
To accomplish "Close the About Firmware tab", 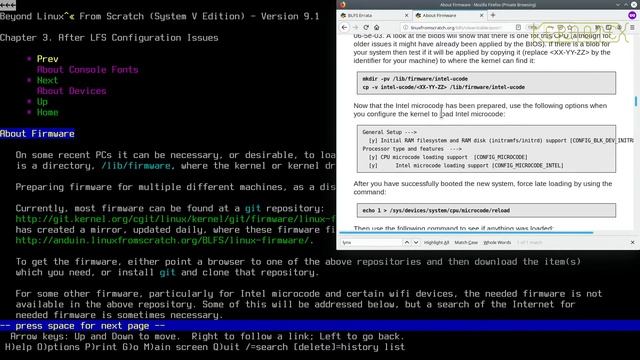I will (482, 15).
